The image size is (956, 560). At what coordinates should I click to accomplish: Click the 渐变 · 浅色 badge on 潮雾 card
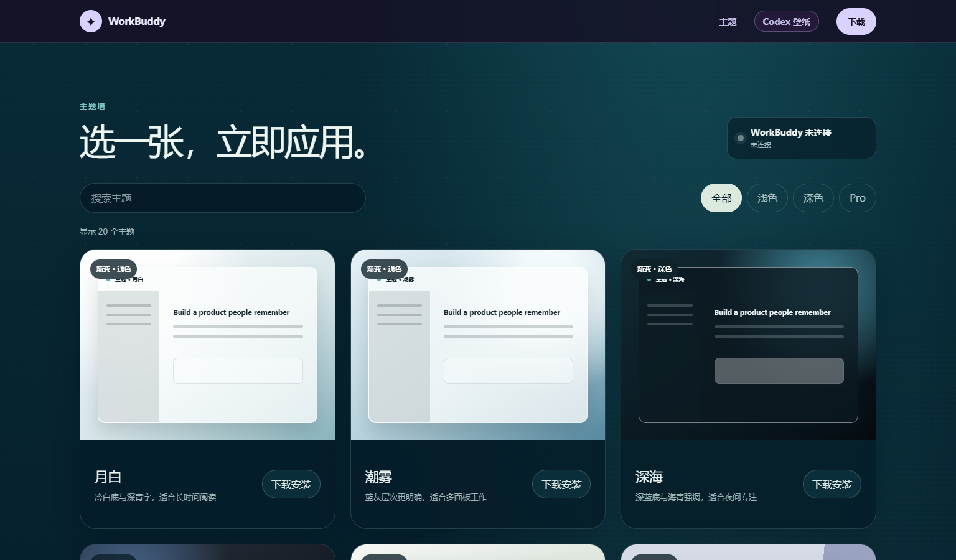point(384,269)
